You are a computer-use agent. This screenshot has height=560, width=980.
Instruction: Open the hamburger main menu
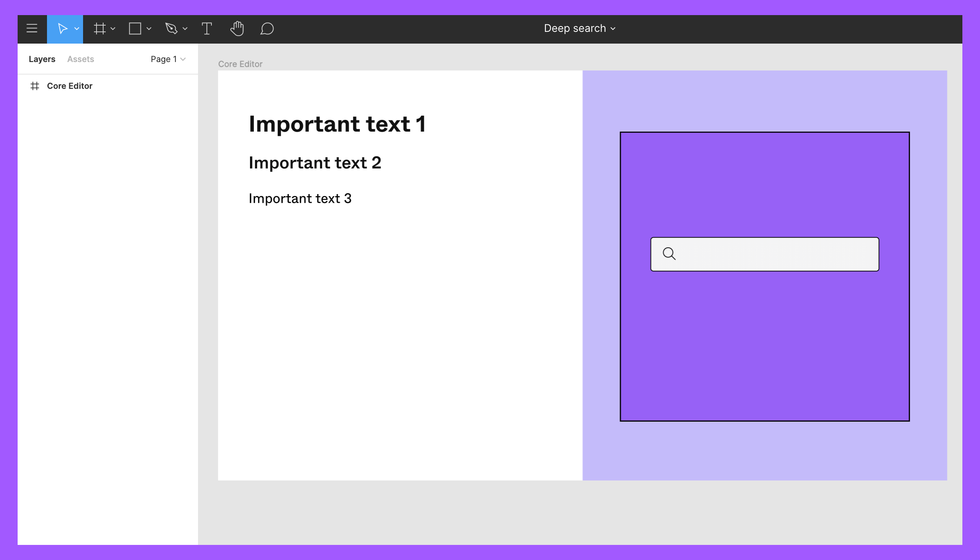pos(32,29)
